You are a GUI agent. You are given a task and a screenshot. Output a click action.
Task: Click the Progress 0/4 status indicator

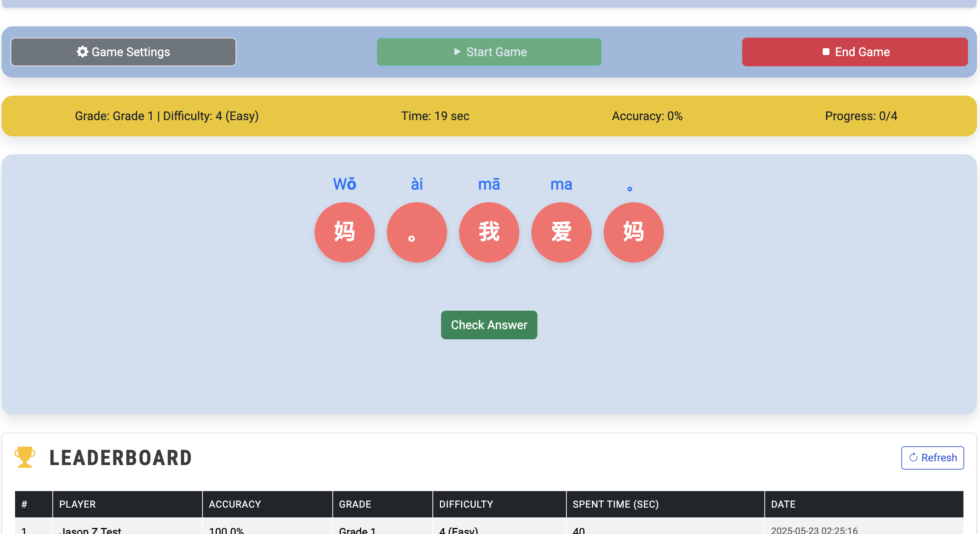(861, 116)
